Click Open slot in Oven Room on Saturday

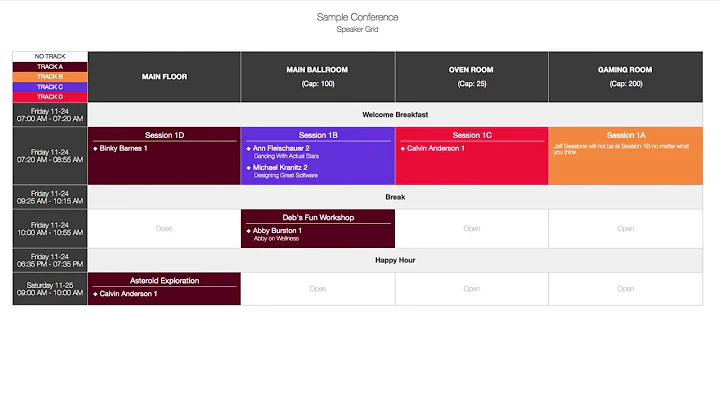coord(472,289)
